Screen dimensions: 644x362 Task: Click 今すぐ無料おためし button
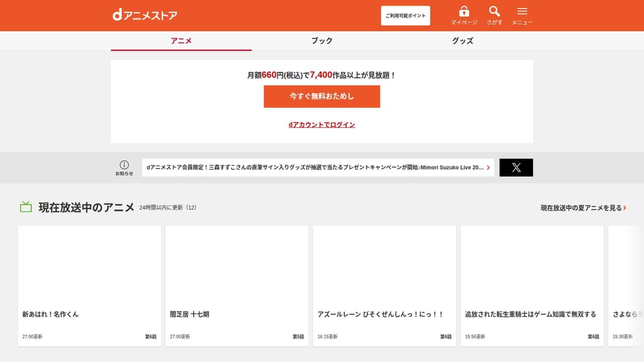pyautogui.click(x=322, y=97)
